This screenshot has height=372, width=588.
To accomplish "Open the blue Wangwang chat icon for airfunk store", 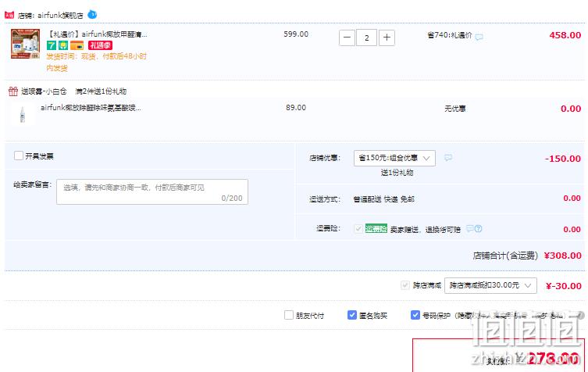I will (92, 15).
